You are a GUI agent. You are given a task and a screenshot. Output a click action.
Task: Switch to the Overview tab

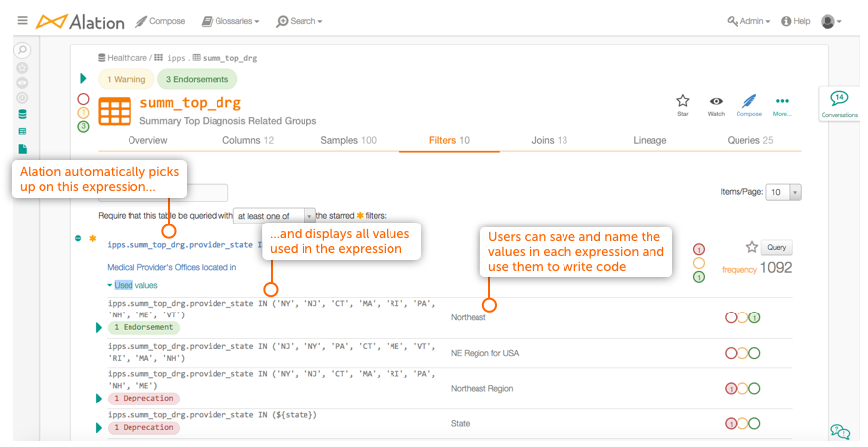148,140
